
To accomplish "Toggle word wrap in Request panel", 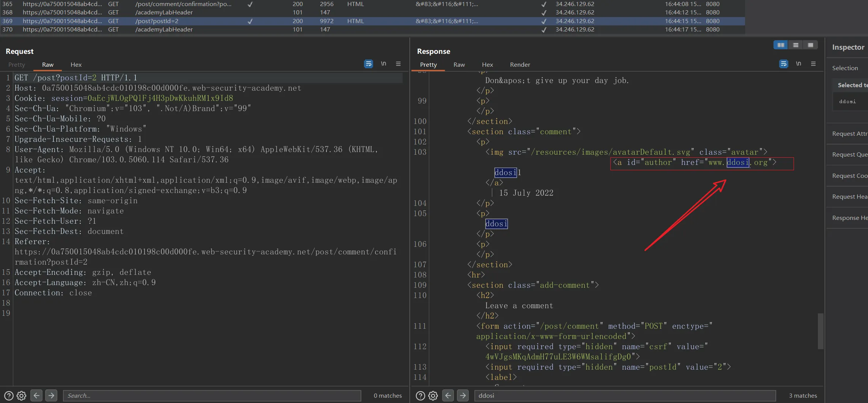I will point(368,64).
